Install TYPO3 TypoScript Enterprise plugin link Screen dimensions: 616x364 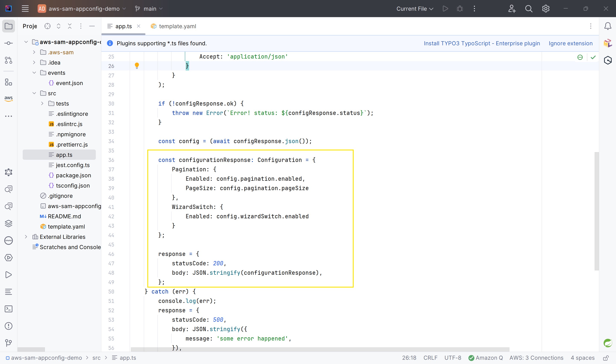[x=482, y=43]
